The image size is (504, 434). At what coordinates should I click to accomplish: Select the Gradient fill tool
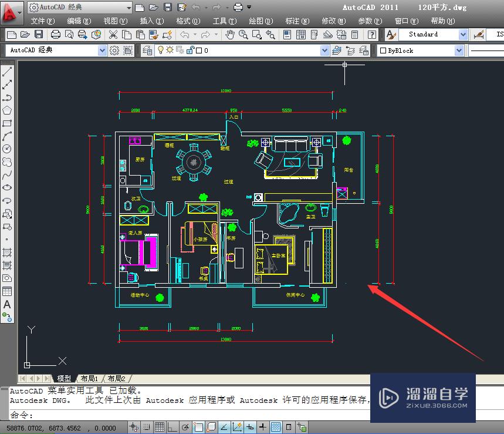(7, 265)
